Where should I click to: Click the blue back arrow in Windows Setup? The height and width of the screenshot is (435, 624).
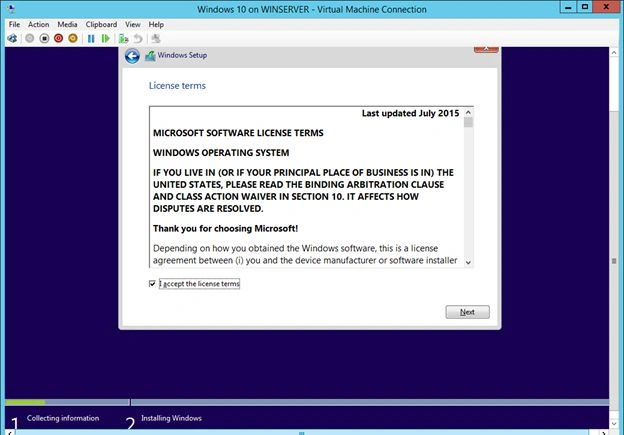132,56
